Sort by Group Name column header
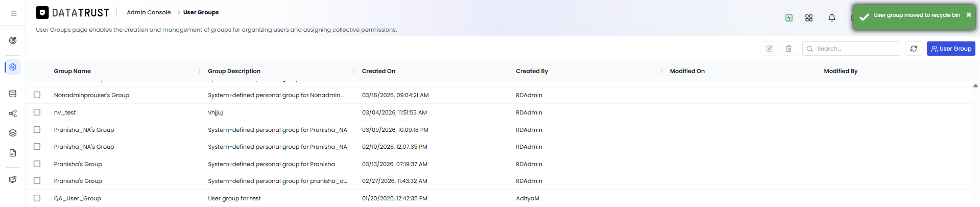This screenshot has height=207, width=980. coord(73,71)
